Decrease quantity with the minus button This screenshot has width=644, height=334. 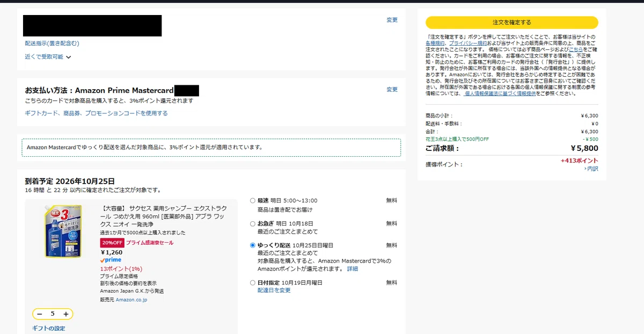point(40,314)
